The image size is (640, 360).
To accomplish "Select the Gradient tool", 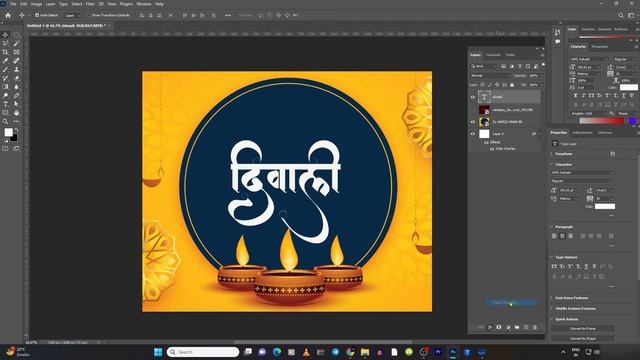I will [5, 87].
